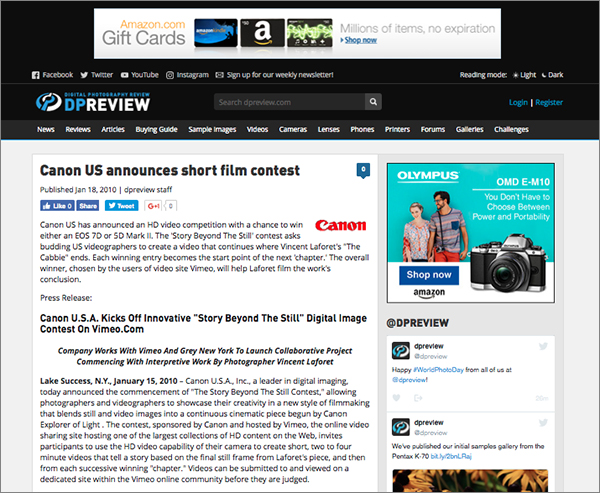This screenshot has width=600, height=493.
Task: Go to the Phones section
Action: [362, 129]
